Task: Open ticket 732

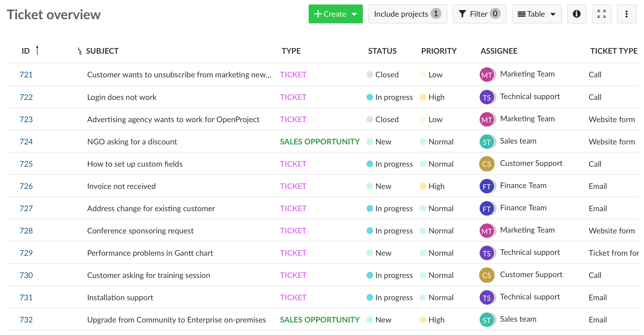Action: pos(26,319)
